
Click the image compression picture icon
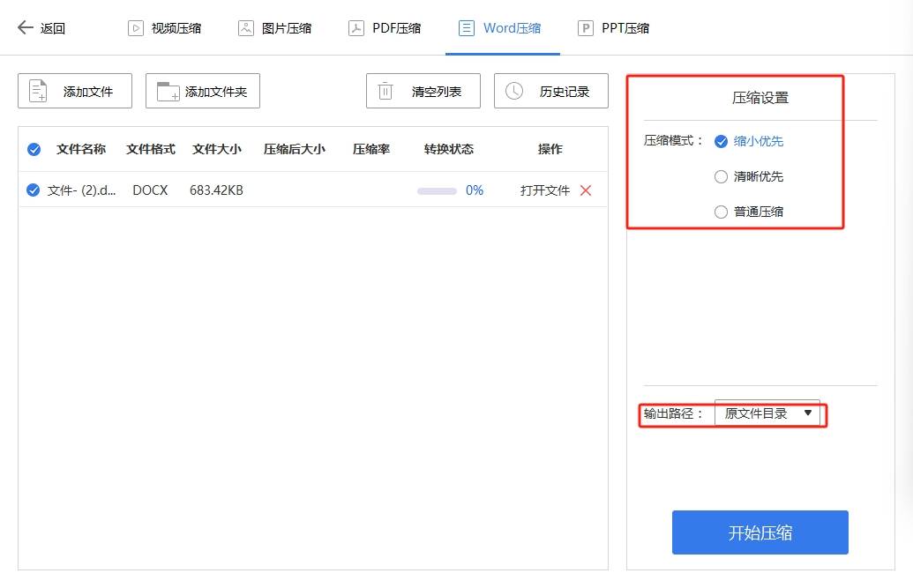[x=246, y=28]
